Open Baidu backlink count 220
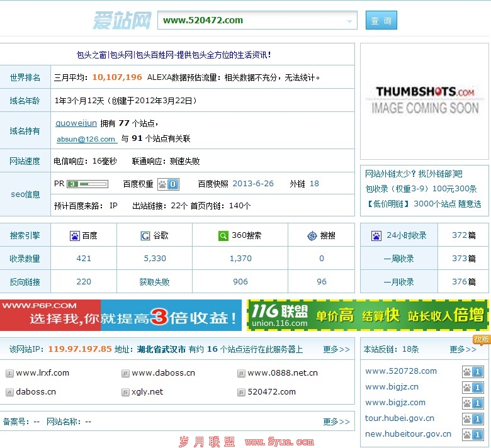This screenshot has width=491, height=448. pyautogui.click(x=84, y=282)
